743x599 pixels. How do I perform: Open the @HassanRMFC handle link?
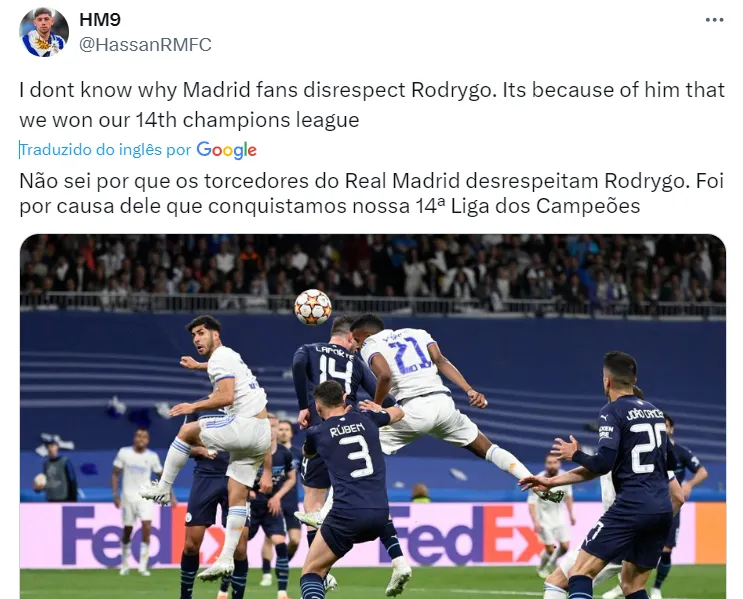[x=145, y=45]
